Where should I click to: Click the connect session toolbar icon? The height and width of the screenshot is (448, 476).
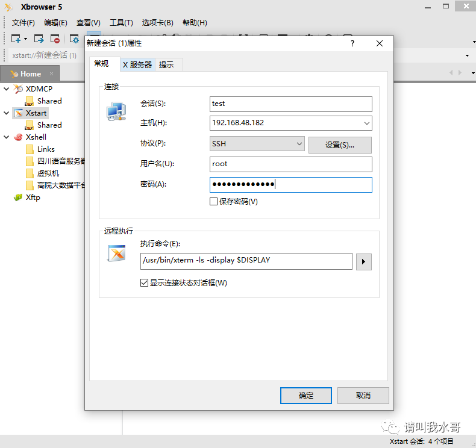pos(39,39)
